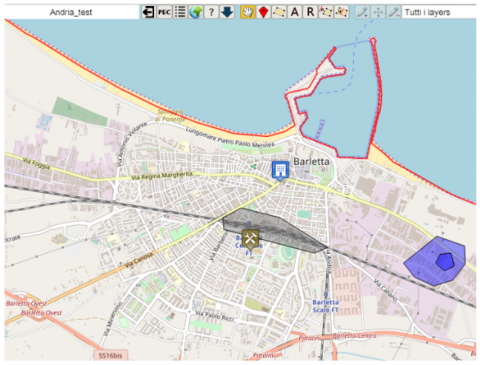Viewport: 480px width, 365px height.
Task: Click the add vertex pencil tool
Action: [362, 12]
